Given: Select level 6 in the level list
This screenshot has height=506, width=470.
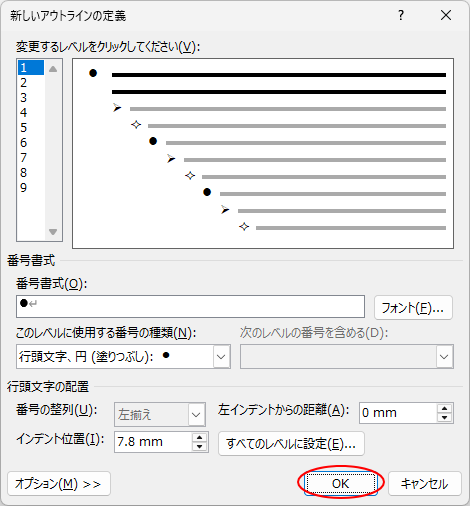Looking at the screenshot, I should pos(31,143).
